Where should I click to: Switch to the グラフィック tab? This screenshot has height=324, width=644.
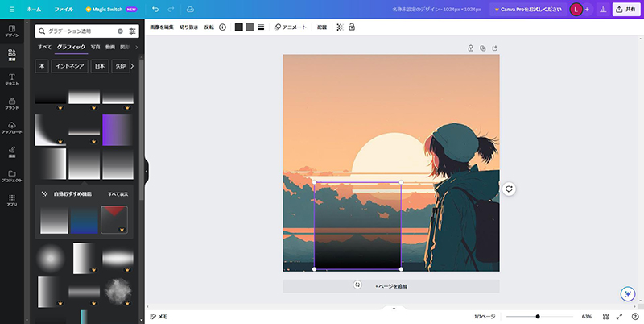(72, 47)
